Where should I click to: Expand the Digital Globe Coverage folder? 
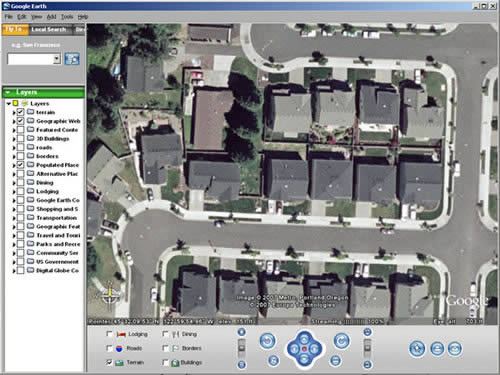14,271
